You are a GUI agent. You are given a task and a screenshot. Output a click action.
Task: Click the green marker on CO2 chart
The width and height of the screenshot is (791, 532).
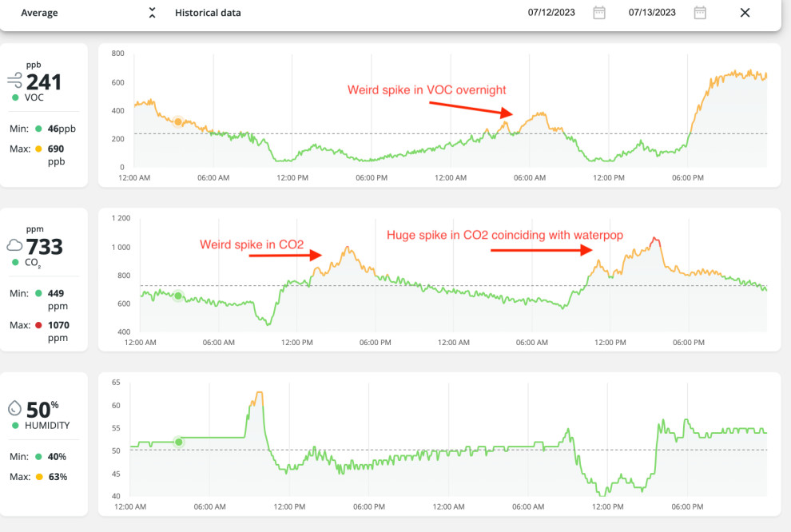[178, 296]
